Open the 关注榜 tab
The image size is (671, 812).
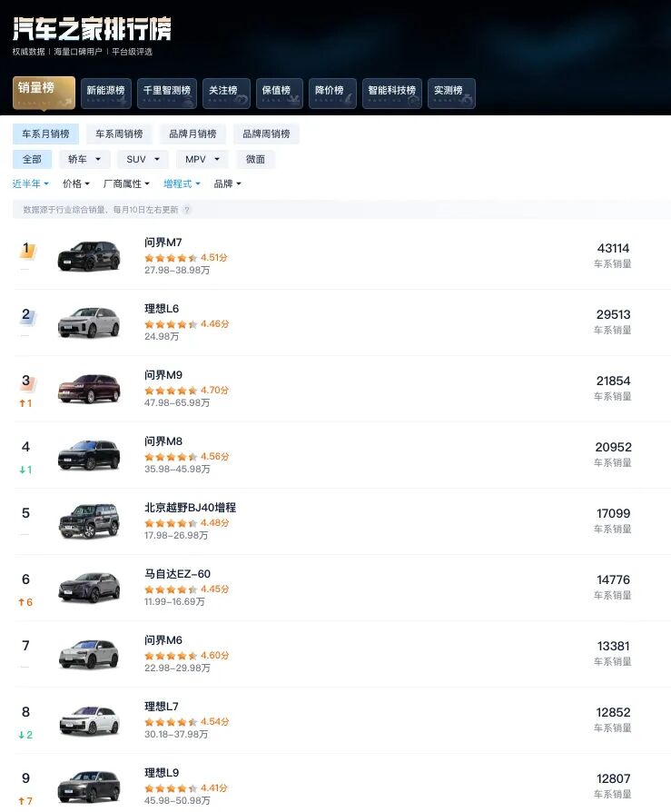tap(226, 94)
